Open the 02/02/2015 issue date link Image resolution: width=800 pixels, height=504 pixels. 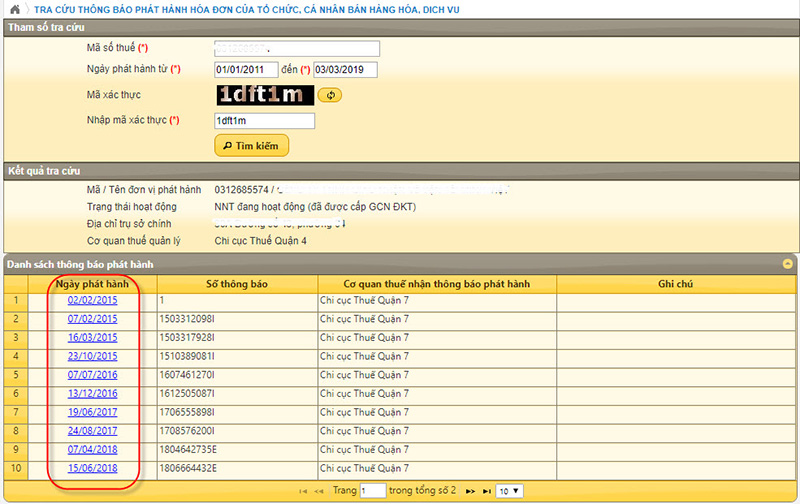pos(92,300)
